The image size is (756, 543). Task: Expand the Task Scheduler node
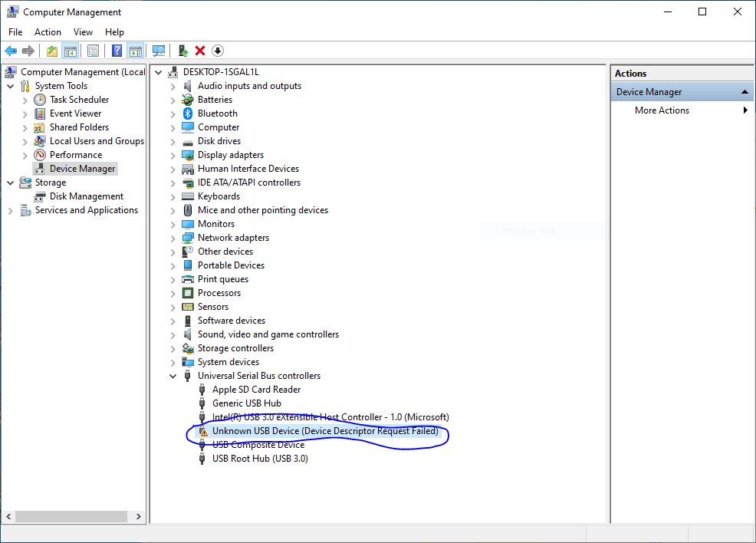pyautogui.click(x=25, y=100)
